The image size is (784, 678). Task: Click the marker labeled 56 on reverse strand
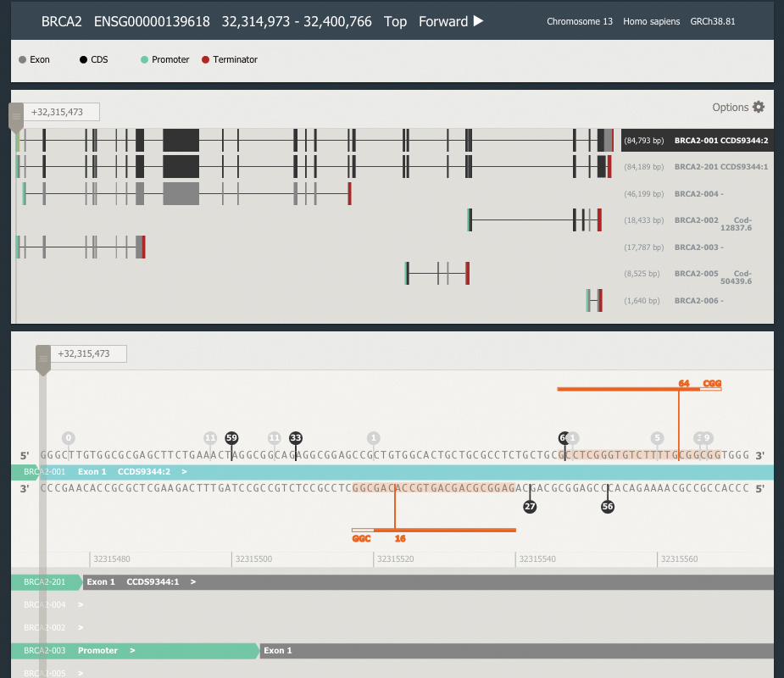click(x=608, y=507)
